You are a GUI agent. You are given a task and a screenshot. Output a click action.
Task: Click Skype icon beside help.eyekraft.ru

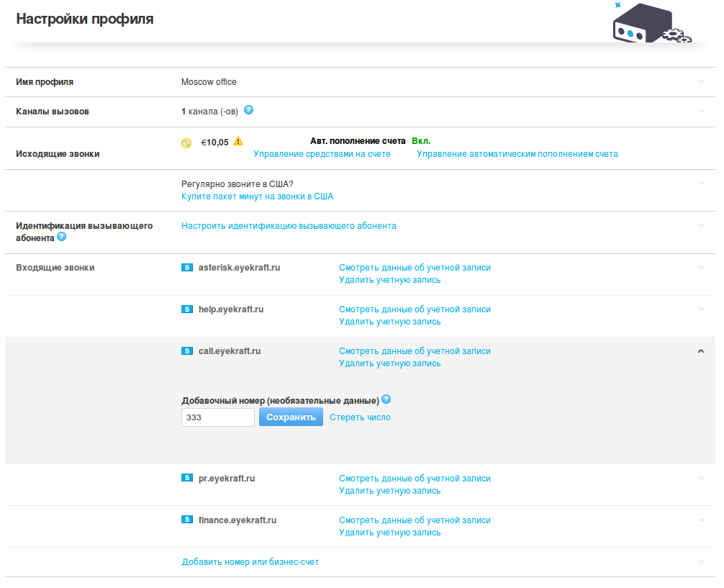tap(187, 309)
